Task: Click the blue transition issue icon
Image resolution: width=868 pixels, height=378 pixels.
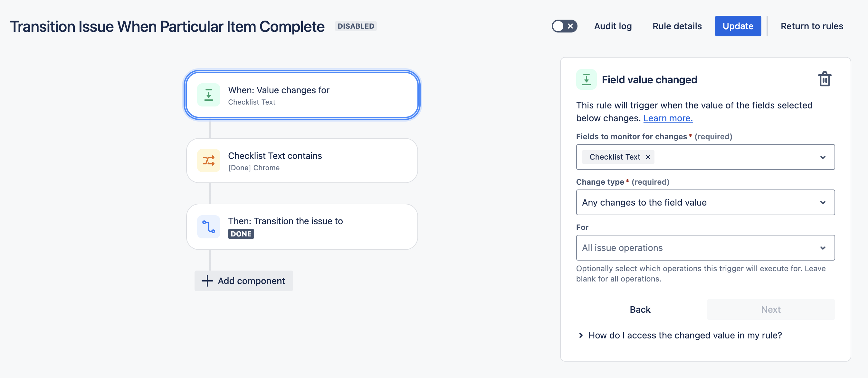Action: pos(209,226)
